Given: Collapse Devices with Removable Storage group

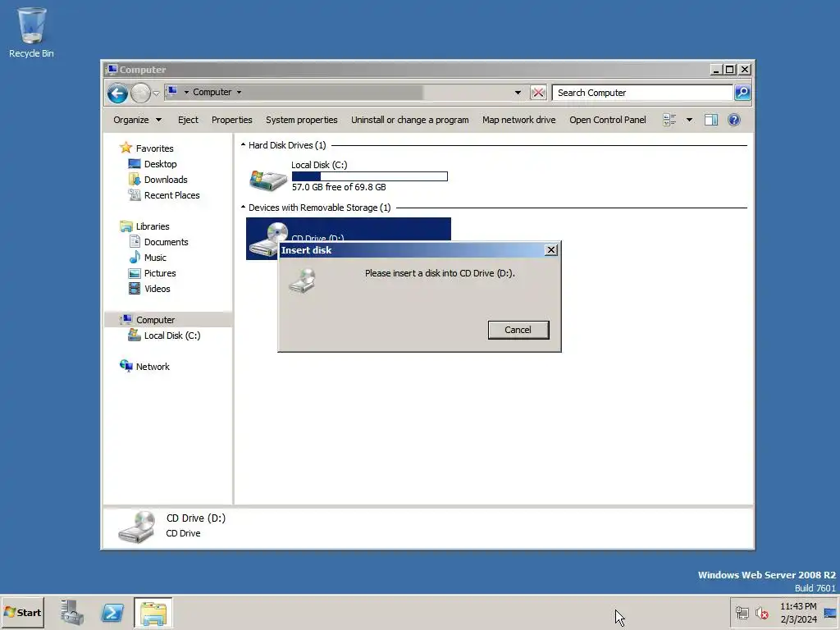Looking at the screenshot, I should (x=243, y=207).
